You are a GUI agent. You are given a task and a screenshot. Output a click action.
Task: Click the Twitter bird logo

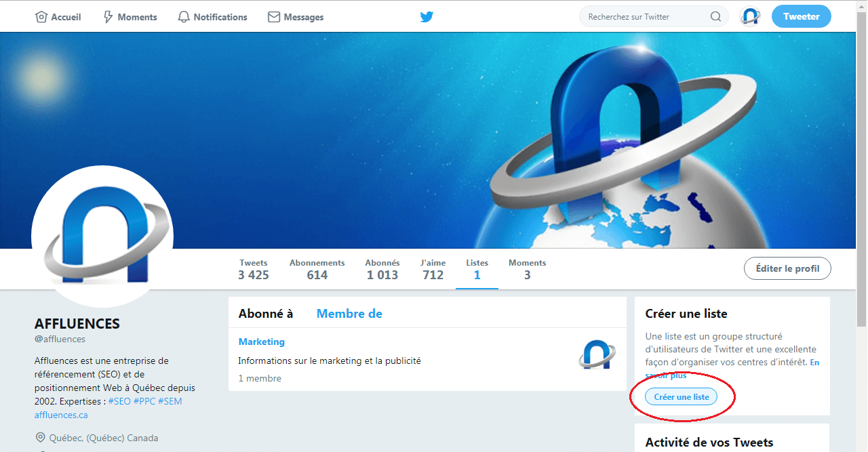[x=427, y=17]
